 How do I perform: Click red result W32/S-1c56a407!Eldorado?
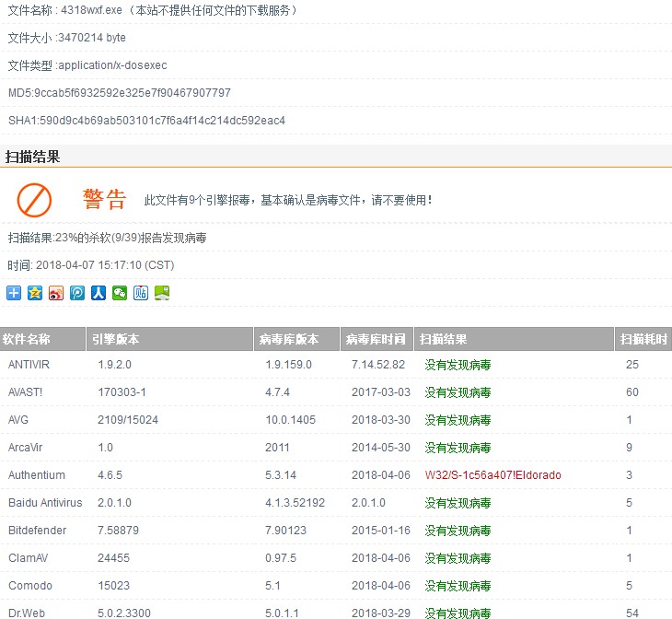492,475
